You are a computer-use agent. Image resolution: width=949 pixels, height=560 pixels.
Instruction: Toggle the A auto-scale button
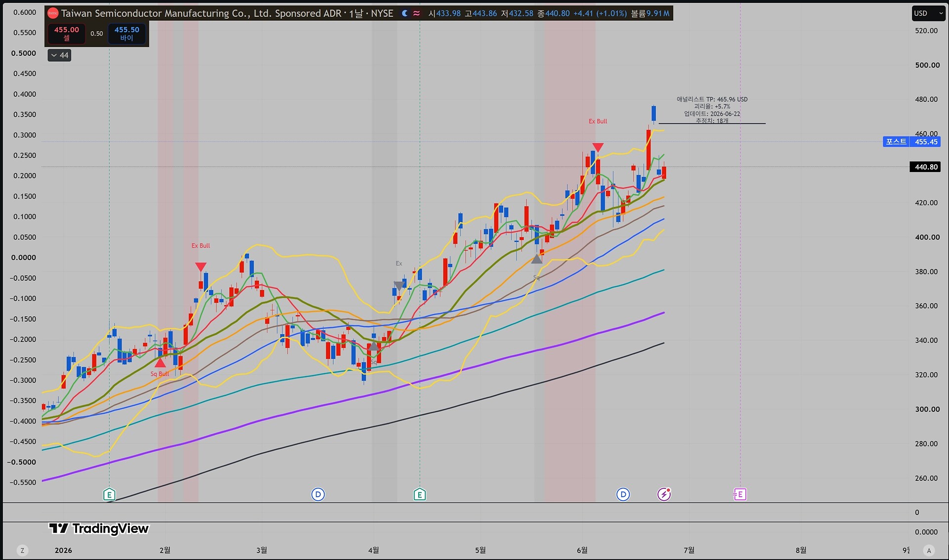pyautogui.click(x=929, y=550)
